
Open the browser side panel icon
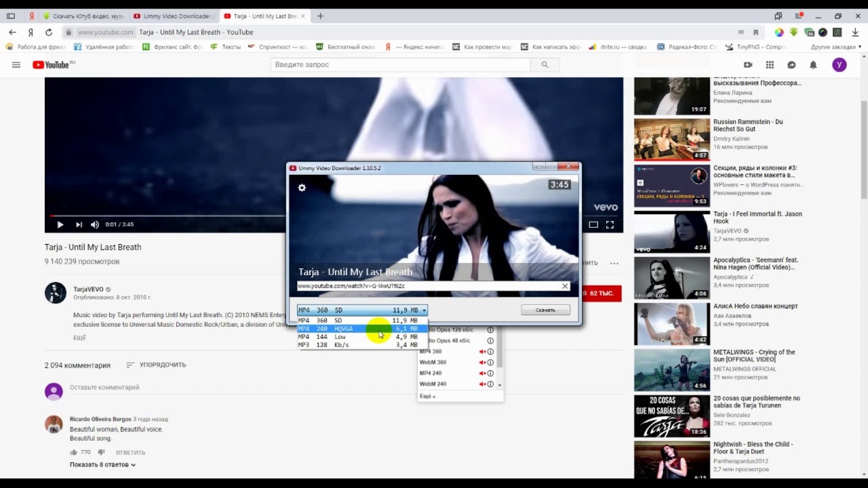click(11, 16)
